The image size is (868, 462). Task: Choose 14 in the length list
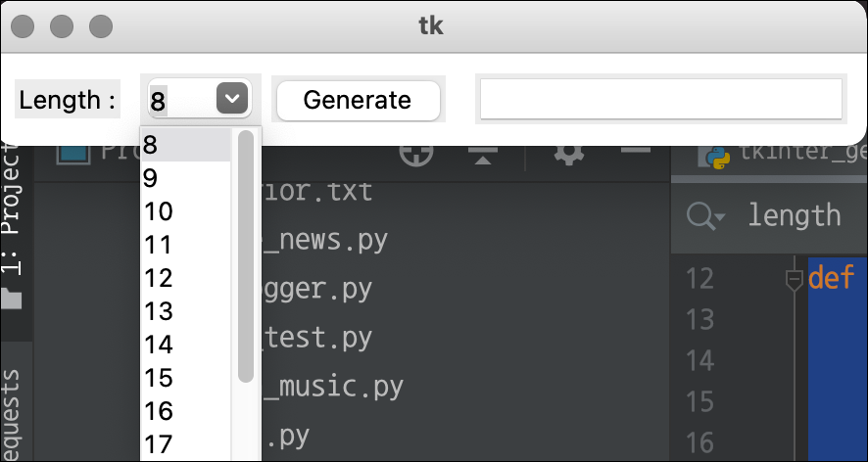[185, 345]
